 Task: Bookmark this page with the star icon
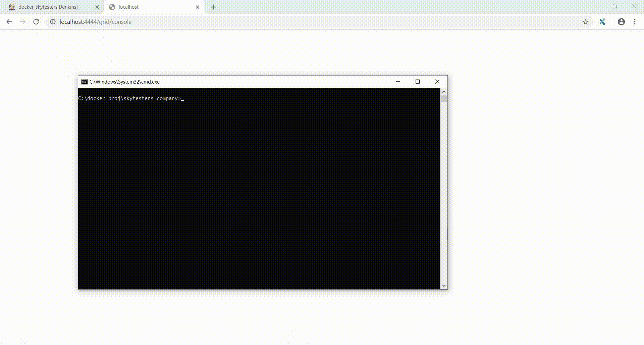[x=586, y=22]
